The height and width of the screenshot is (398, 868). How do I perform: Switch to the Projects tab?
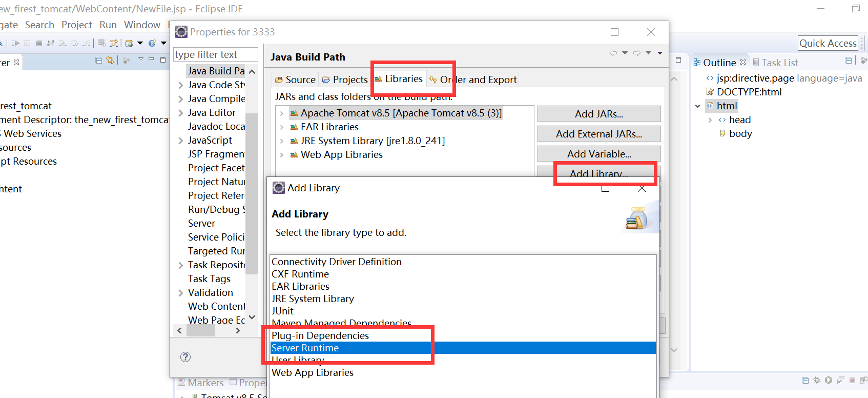pos(345,79)
